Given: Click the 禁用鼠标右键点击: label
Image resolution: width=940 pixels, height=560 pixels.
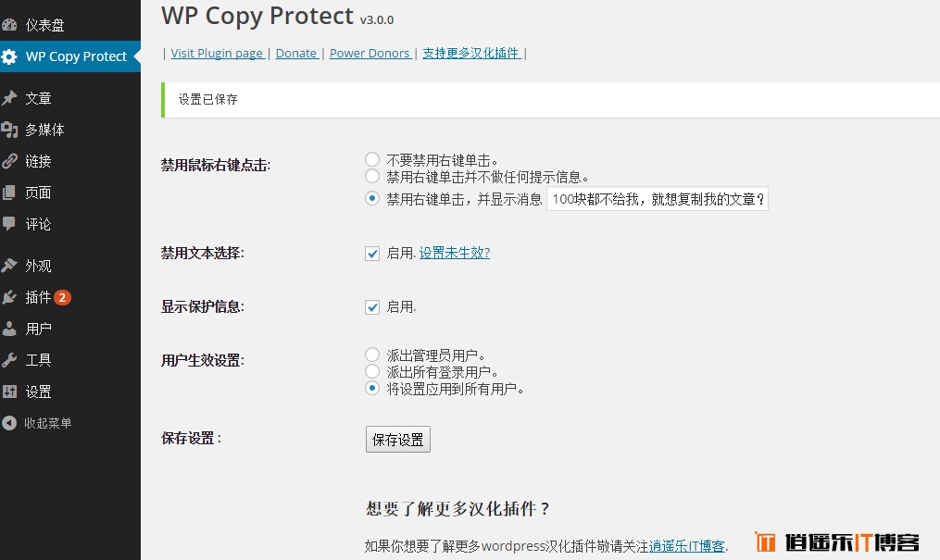Looking at the screenshot, I should pos(216,166).
